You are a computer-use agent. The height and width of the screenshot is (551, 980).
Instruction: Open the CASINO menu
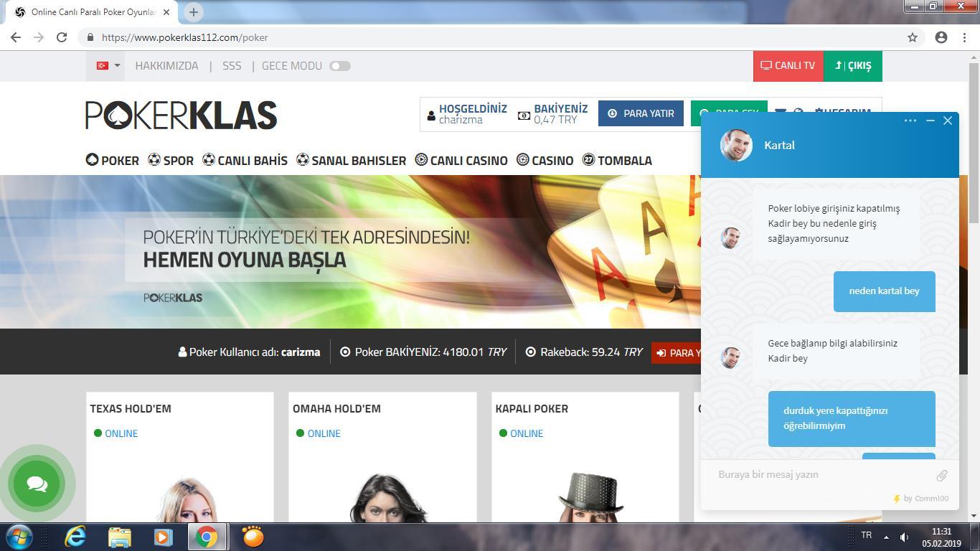coord(545,160)
